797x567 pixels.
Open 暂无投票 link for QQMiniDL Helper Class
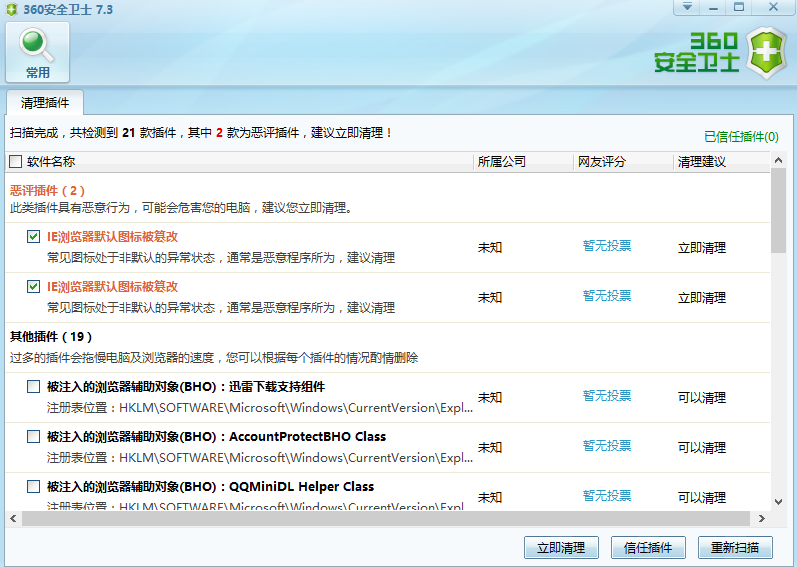[x=607, y=495]
